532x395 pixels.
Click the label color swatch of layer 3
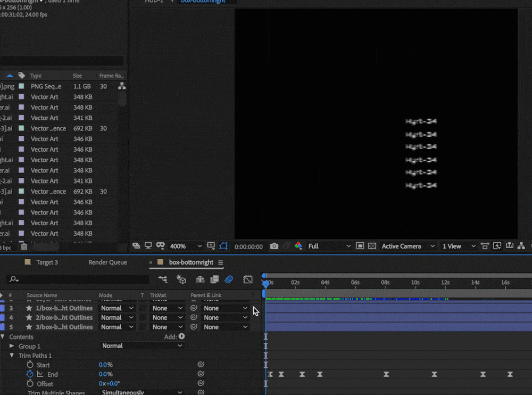pyautogui.click(x=2, y=308)
